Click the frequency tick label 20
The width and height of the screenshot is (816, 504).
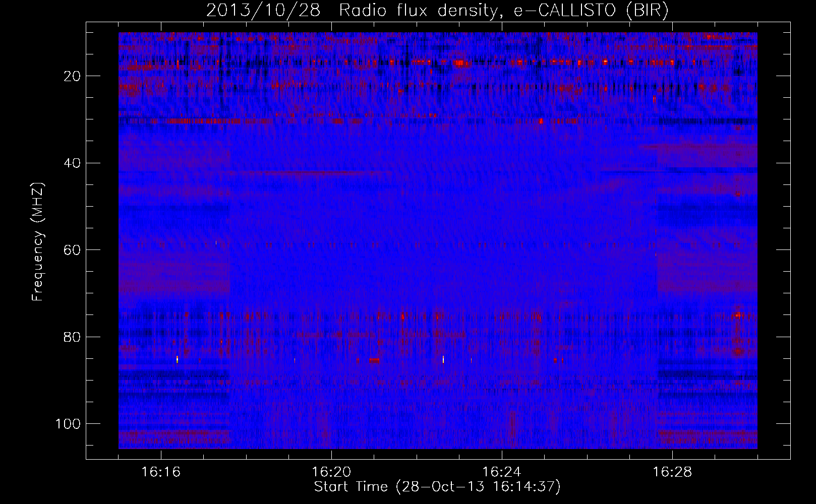[73, 76]
